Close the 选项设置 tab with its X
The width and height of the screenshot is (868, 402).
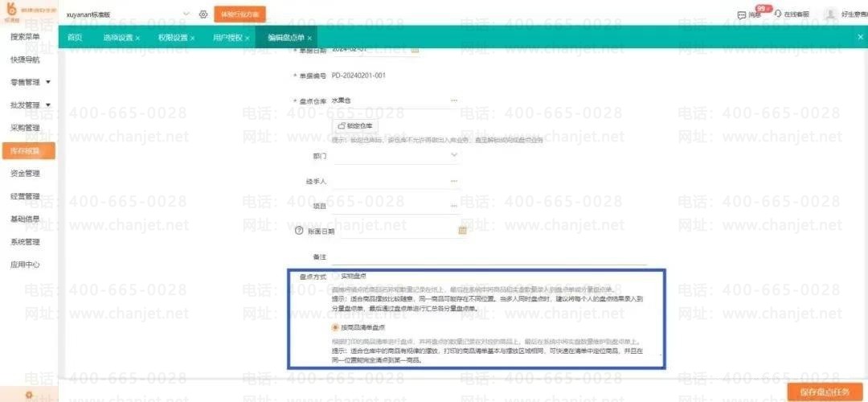pos(137,39)
